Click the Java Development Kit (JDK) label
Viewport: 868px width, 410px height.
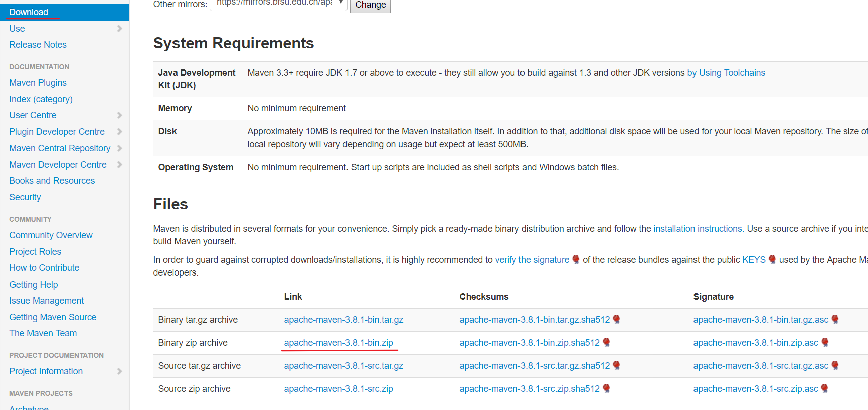tap(197, 79)
